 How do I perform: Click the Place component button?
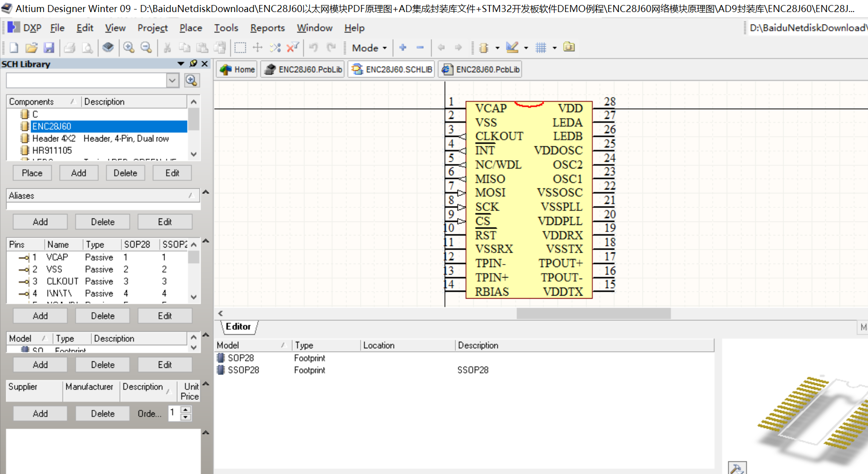coord(32,173)
